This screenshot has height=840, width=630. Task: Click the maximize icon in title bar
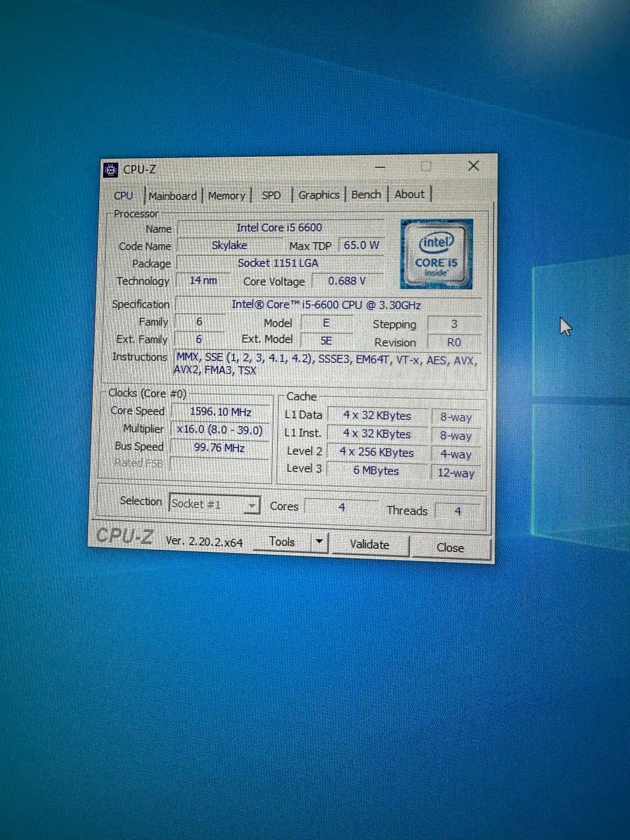[426, 167]
